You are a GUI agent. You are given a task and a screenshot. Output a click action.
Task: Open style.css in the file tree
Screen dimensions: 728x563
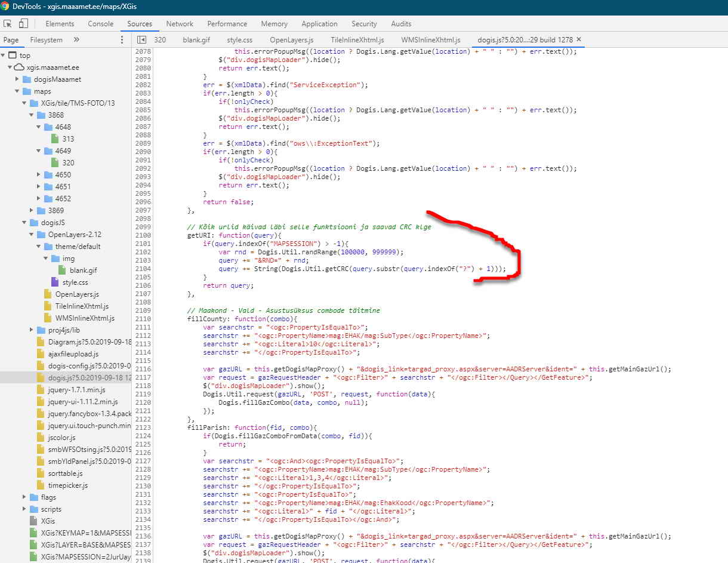(x=75, y=282)
